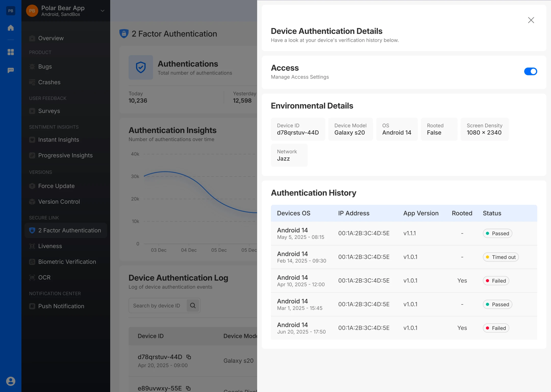Expand the Polar Bear App dropdown

[103, 11]
